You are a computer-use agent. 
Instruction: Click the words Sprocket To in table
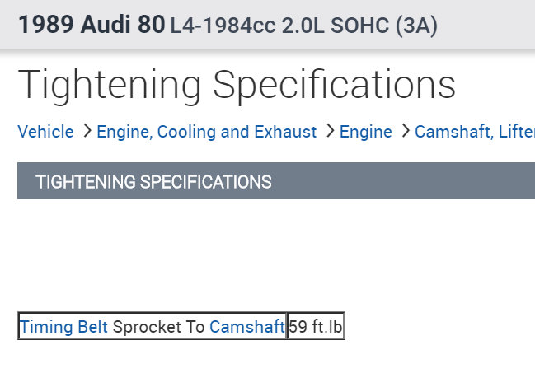click(158, 327)
